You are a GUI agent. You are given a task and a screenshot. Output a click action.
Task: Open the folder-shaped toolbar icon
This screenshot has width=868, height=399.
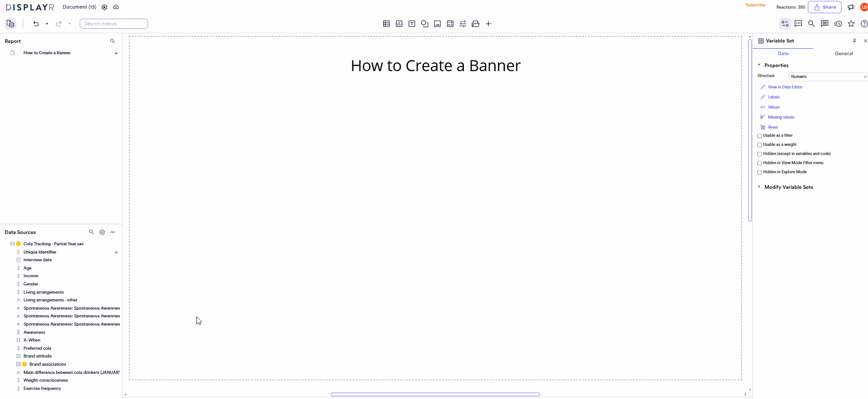point(476,24)
